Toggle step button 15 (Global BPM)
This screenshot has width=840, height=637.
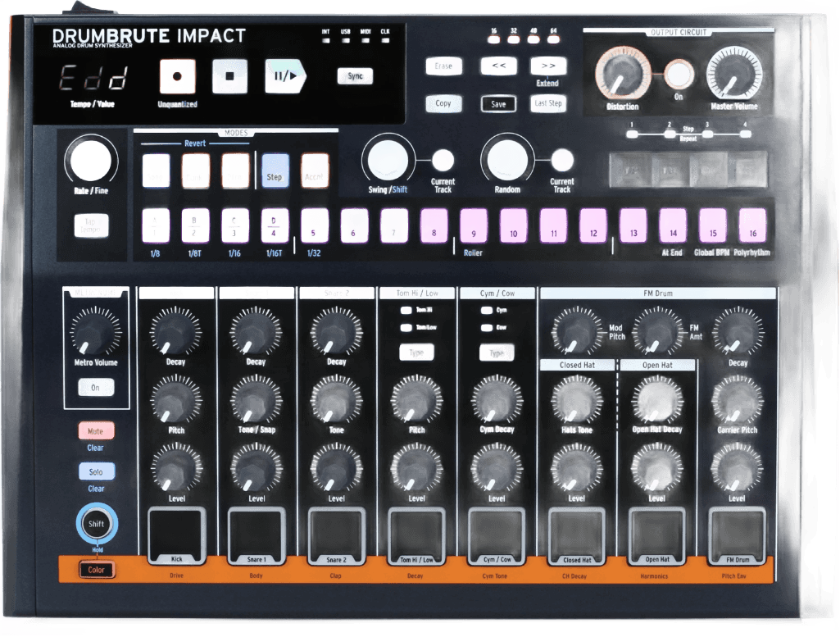pos(713,225)
